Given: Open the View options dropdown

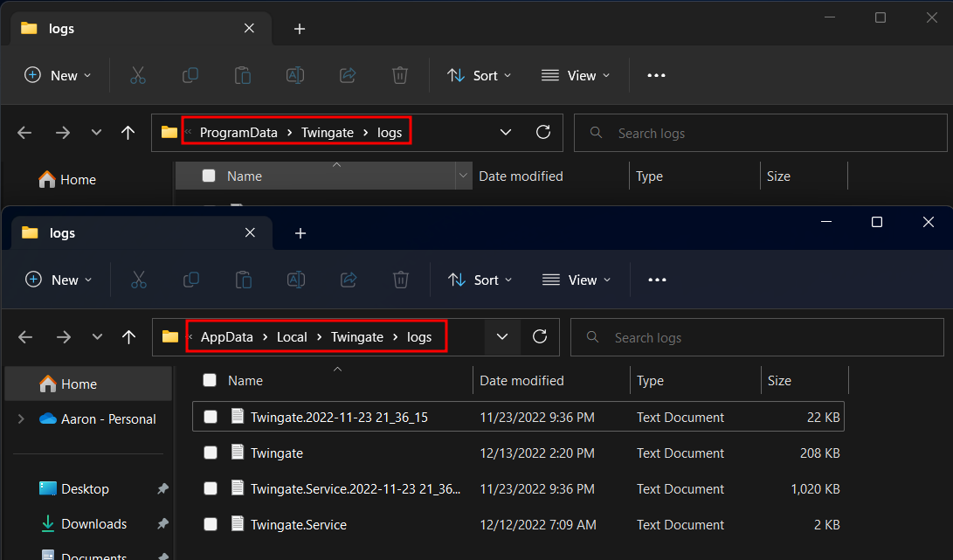Looking at the screenshot, I should click(577, 280).
